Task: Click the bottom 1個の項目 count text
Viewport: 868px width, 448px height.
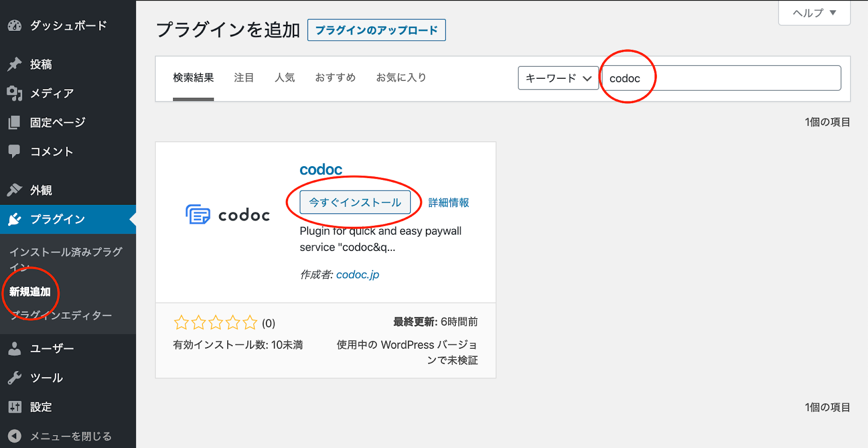Action: (827, 407)
